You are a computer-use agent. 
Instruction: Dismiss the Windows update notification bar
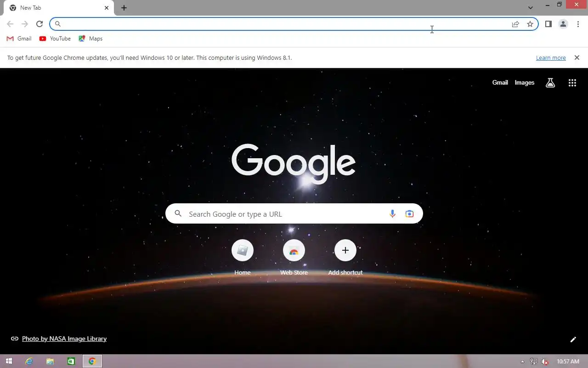[x=577, y=57]
